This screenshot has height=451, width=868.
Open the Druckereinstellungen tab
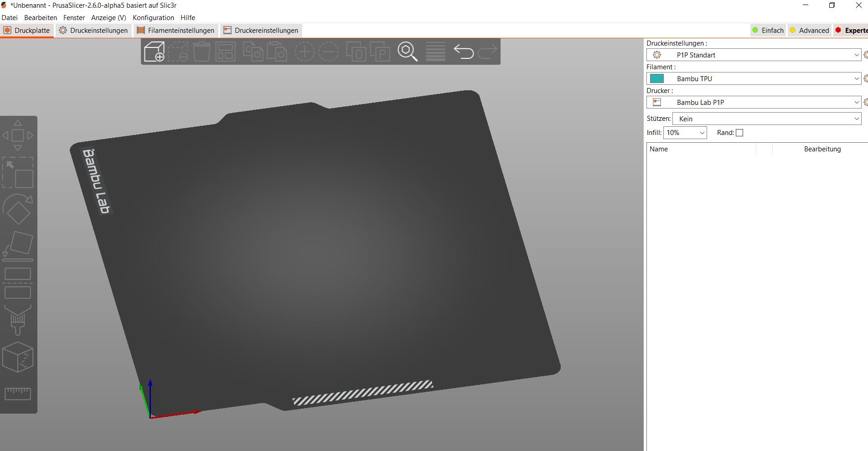tap(261, 31)
